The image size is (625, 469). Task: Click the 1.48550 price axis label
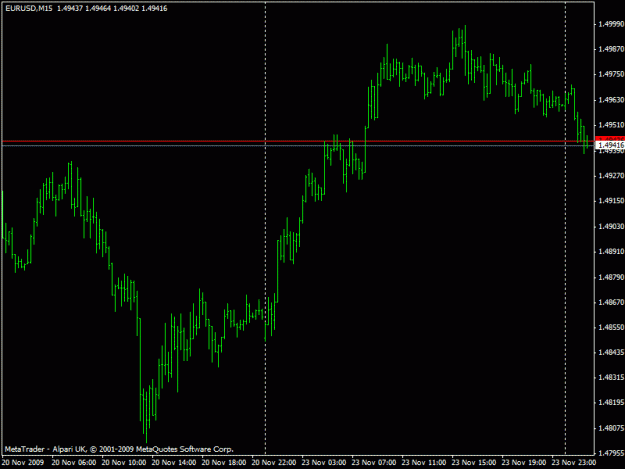[611, 327]
